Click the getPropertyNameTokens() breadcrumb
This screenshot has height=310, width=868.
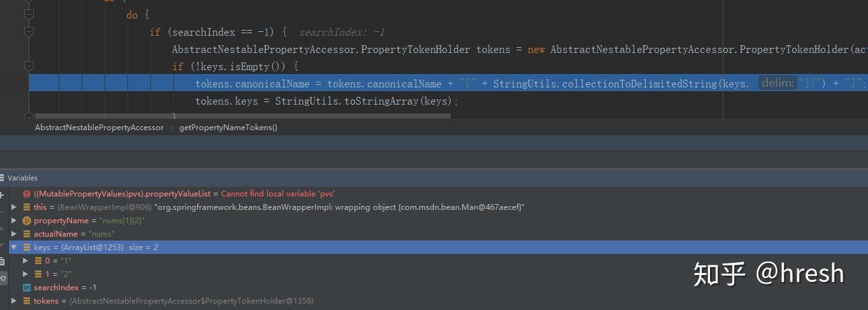point(228,128)
